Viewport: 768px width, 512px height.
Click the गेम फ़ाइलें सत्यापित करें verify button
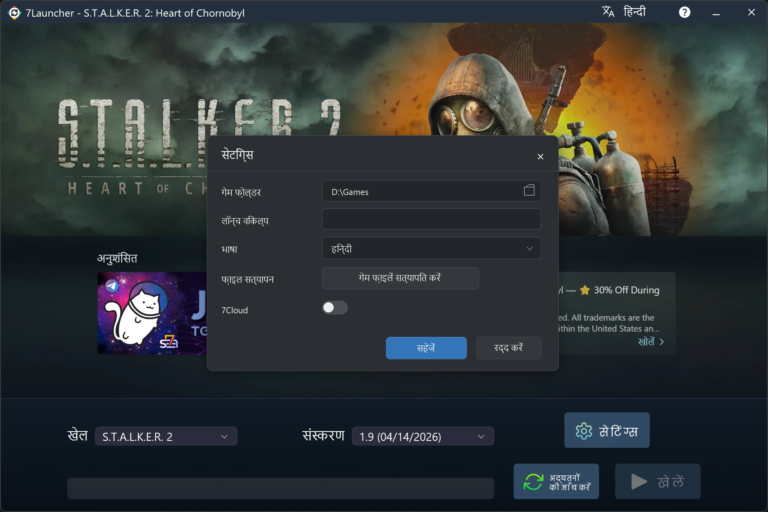click(x=400, y=278)
